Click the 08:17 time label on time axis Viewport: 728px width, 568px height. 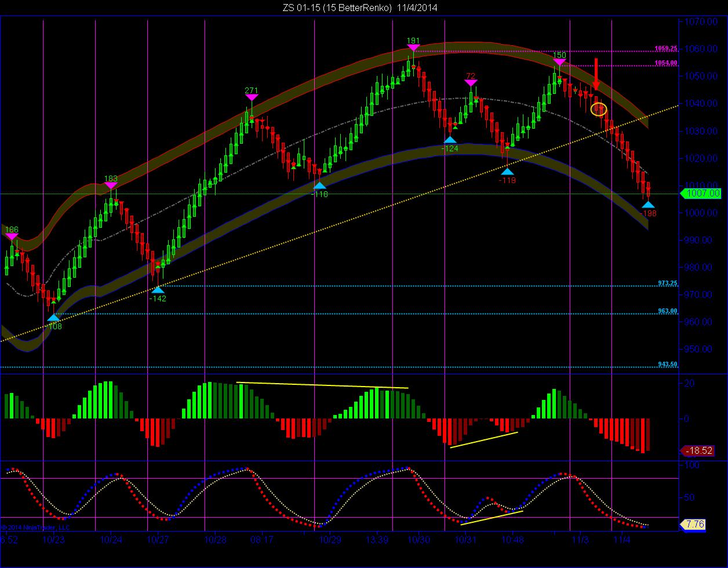(262, 540)
